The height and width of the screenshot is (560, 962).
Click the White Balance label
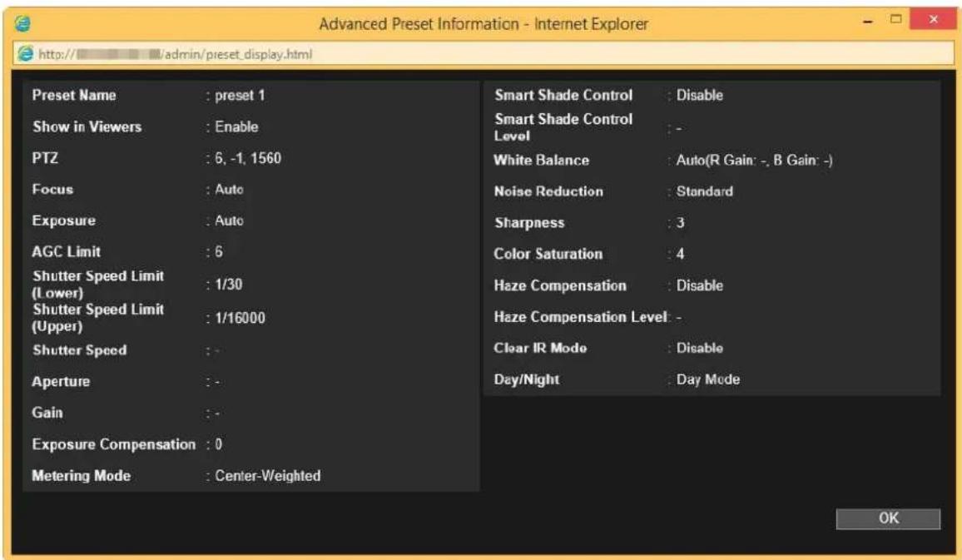click(x=541, y=161)
